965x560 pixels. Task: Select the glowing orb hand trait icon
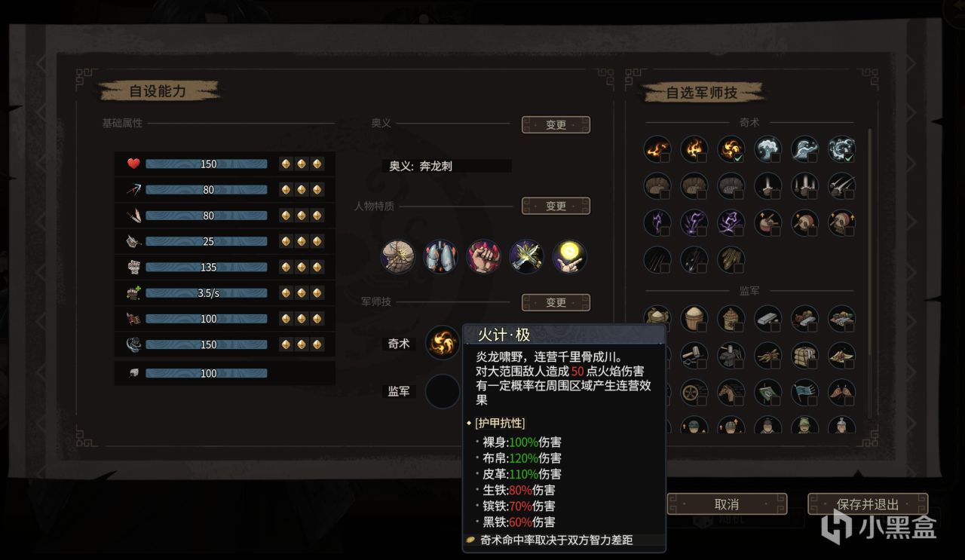(569, 257)
